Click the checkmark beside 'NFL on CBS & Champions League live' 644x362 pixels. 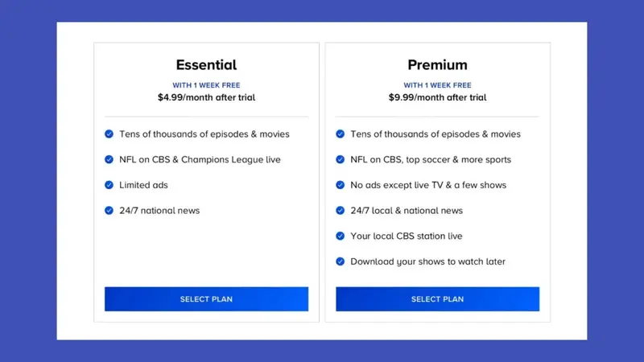coord(109,159)
